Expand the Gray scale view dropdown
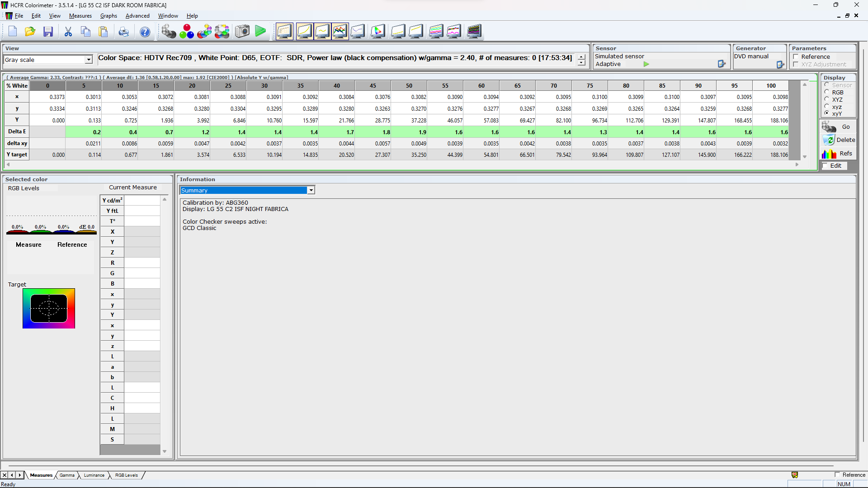Screen dimensions: 868x488 click(89, 60)
